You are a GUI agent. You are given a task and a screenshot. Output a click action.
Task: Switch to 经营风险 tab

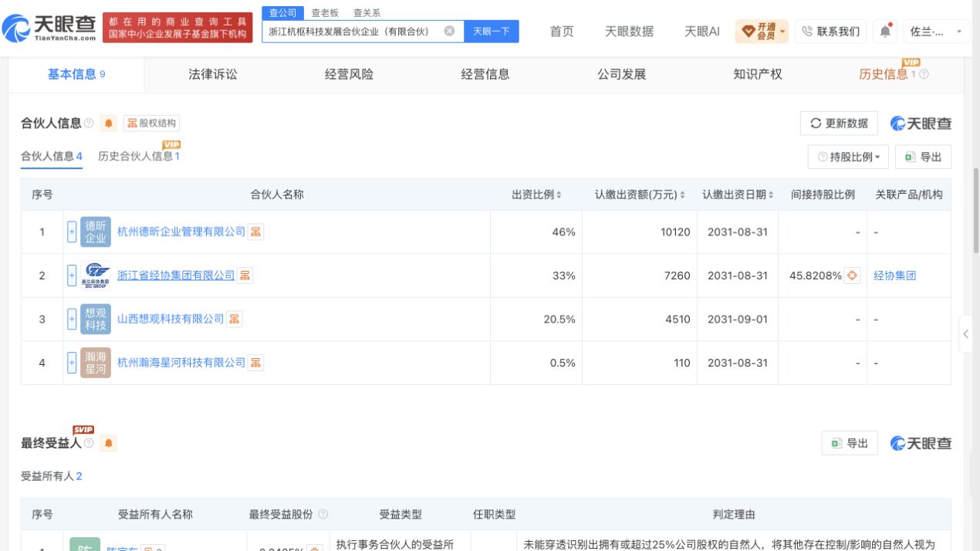[349, 75]
